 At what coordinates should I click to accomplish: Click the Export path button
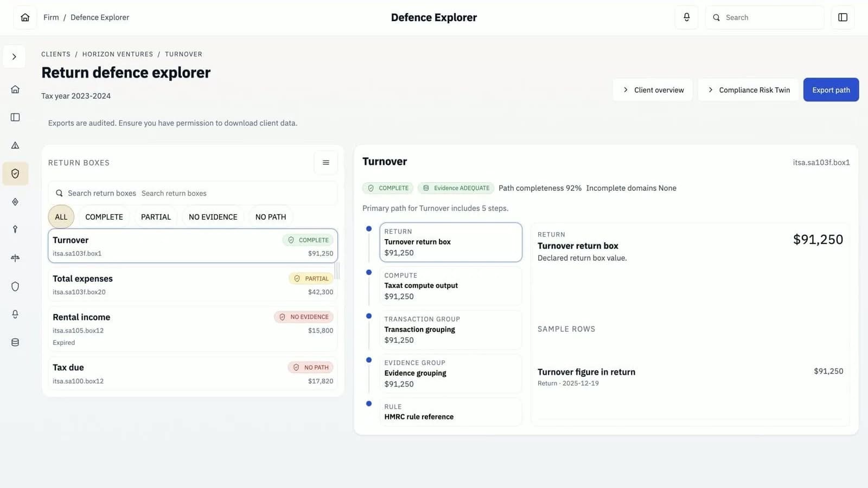tap(831, 90)
